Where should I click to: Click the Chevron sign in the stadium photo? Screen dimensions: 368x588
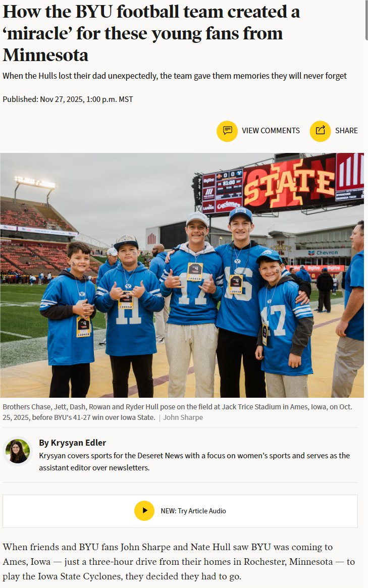point(324,252)
